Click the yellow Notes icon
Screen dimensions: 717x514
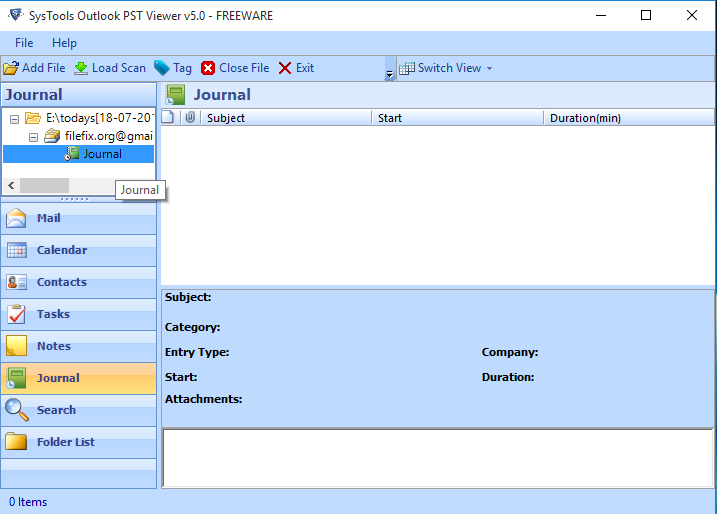[x=16, y=346]
